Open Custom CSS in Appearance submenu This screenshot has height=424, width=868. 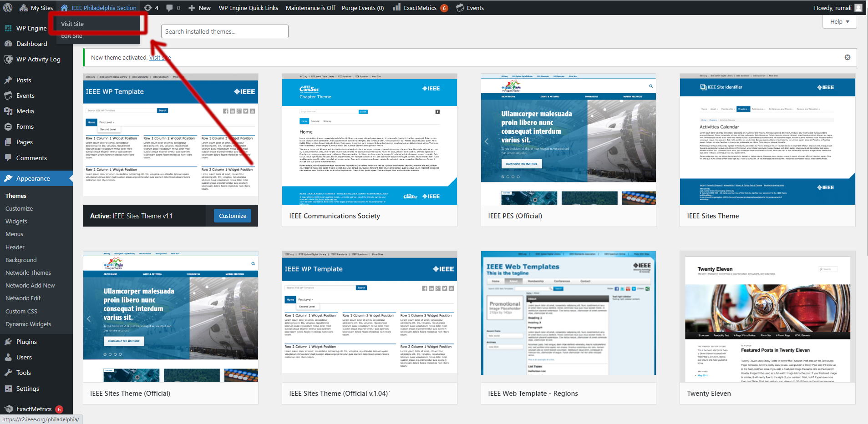(21, 311)
